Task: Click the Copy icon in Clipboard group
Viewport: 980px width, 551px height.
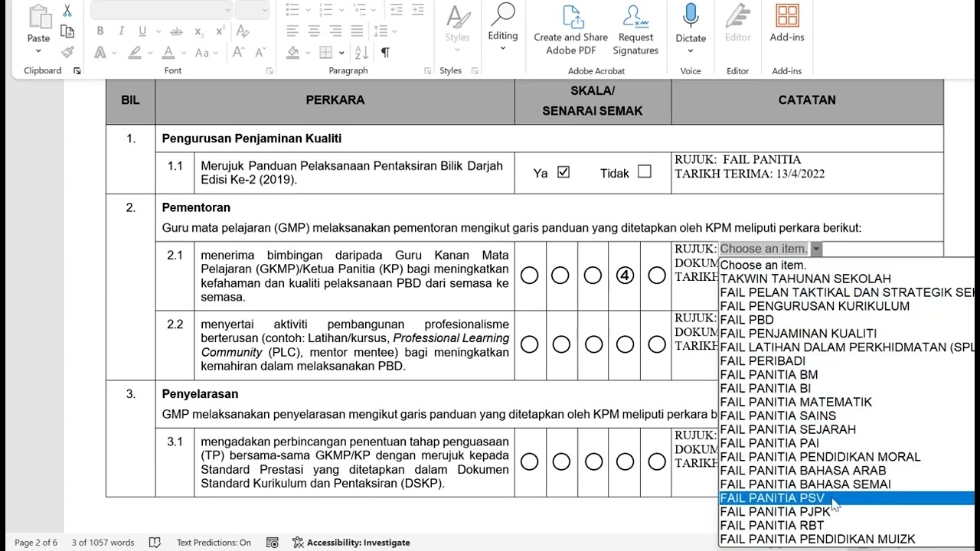Action: tap(67, 31)
